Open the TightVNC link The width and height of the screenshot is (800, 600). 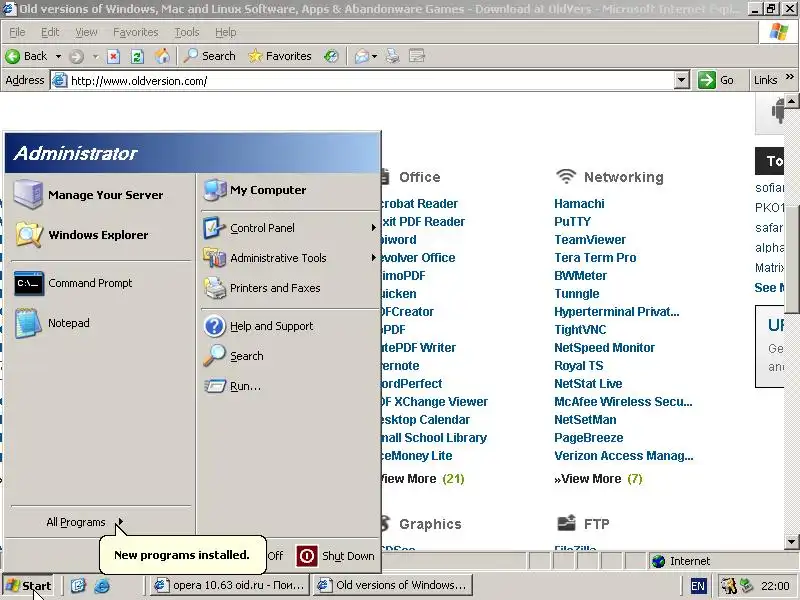(580, 330)
